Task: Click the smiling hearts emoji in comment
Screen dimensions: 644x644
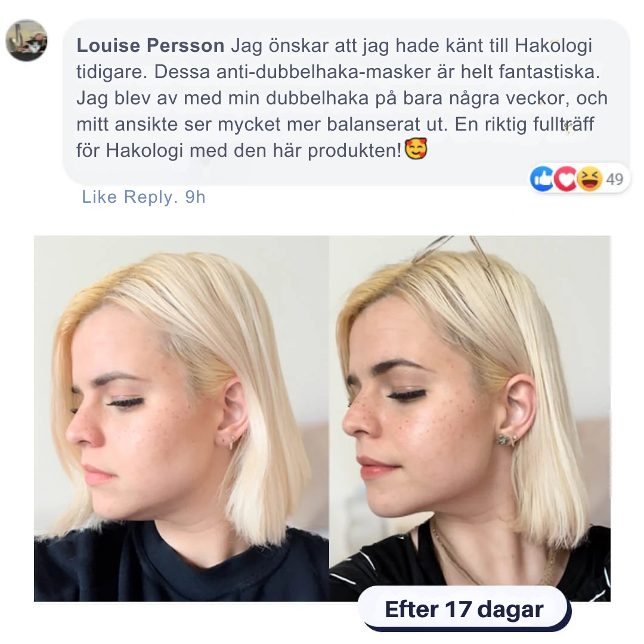Action: [416, 148]
